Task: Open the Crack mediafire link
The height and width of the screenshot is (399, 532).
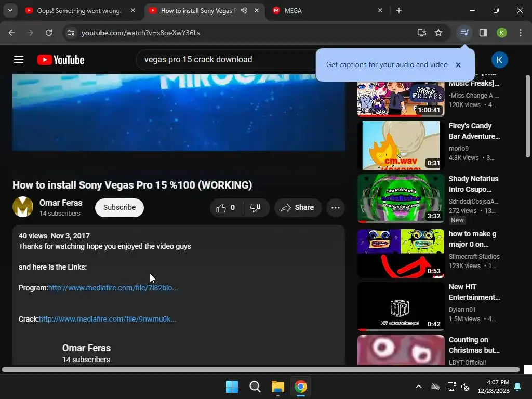Action: (107, 319)
